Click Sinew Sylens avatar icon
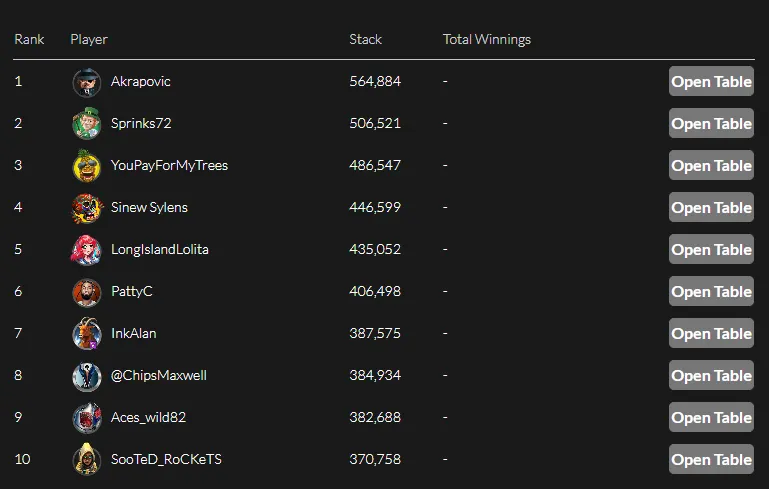Viewport: 769px width, 489px height. [x=87, y=208]
